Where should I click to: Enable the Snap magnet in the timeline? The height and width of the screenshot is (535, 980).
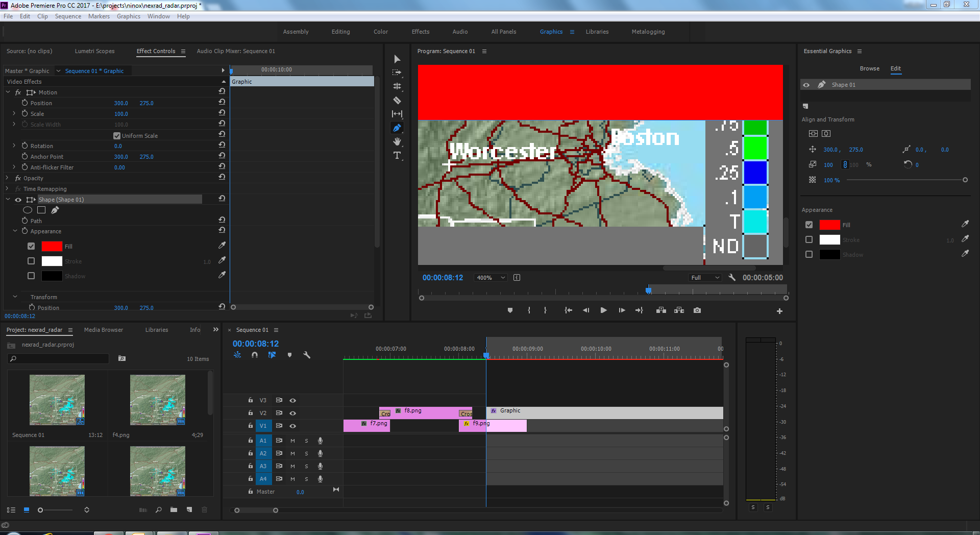click(x=255, y=355)
